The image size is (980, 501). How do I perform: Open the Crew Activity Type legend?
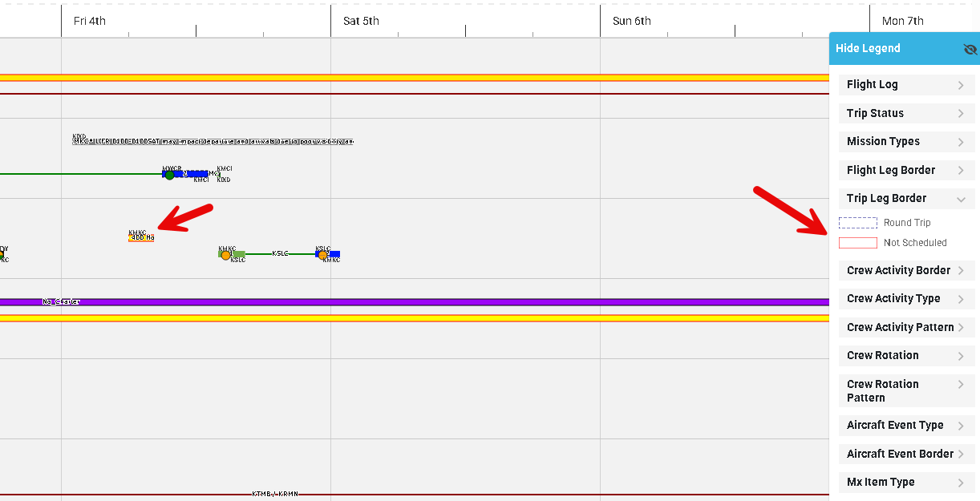906,299
